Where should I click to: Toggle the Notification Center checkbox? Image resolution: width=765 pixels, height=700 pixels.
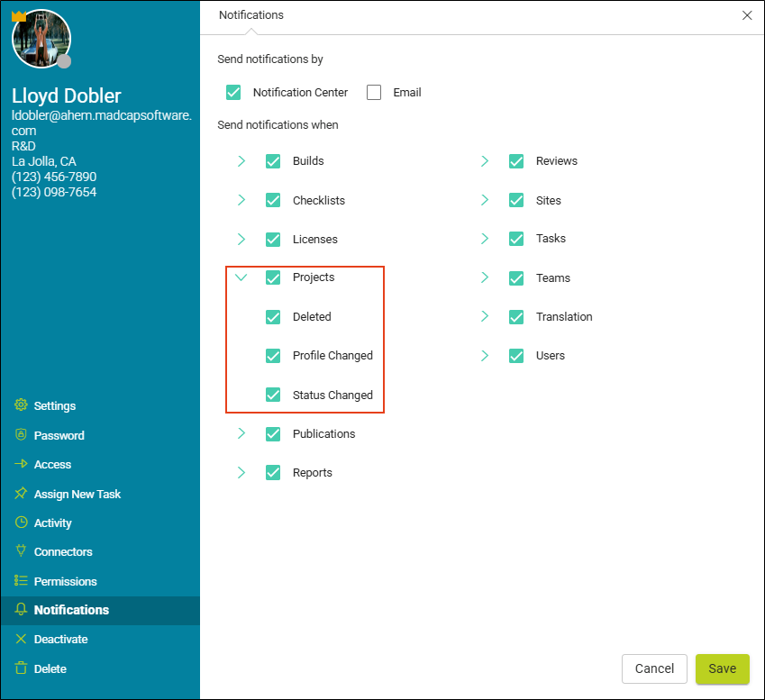233,92
